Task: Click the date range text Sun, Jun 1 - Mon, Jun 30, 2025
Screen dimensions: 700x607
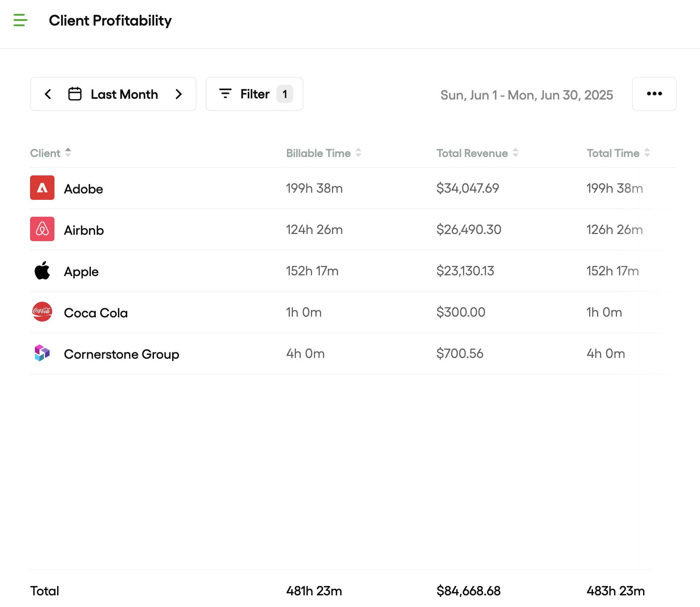Action: point(527,95)
